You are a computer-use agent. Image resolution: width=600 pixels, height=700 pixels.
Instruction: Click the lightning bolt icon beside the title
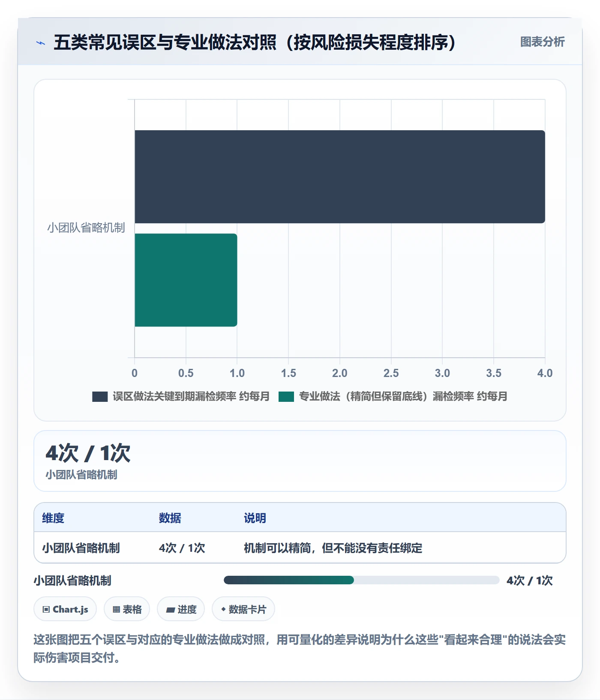[x=41, y=43]
